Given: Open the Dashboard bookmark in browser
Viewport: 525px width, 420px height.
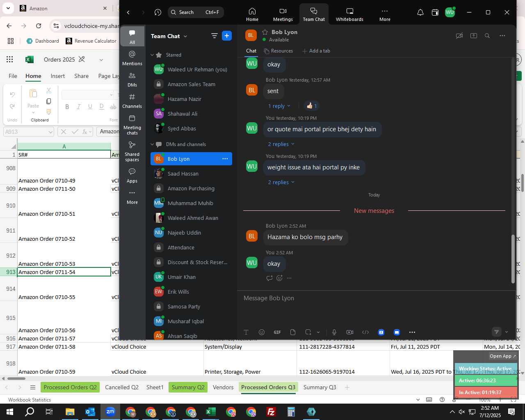Looking at the screenshot, I should pyautogui.click(x=43, y=41).
